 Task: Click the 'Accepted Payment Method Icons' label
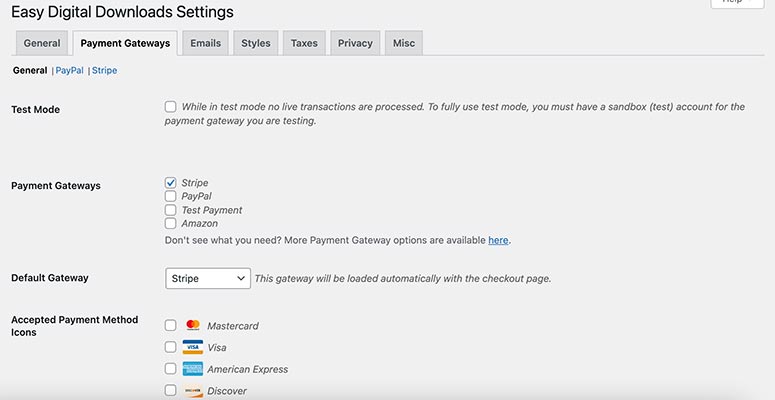pos(75,326)
